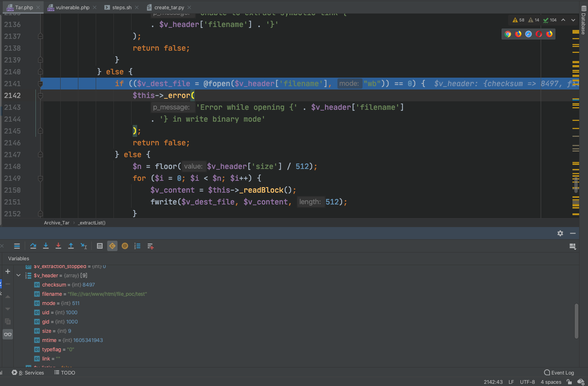Click the move watch up arrow
The height and width of the screenshot is (386, 588).
(x=8, y=297)
